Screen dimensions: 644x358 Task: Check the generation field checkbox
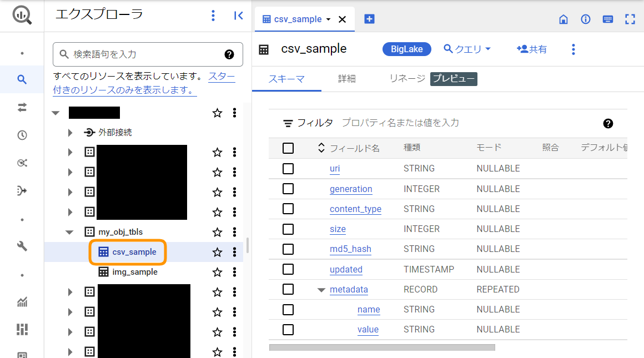point(288,189)
